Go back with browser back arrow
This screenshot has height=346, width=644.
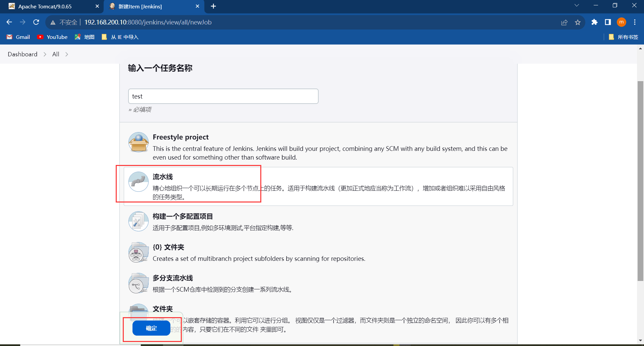[x=9, y=22]
